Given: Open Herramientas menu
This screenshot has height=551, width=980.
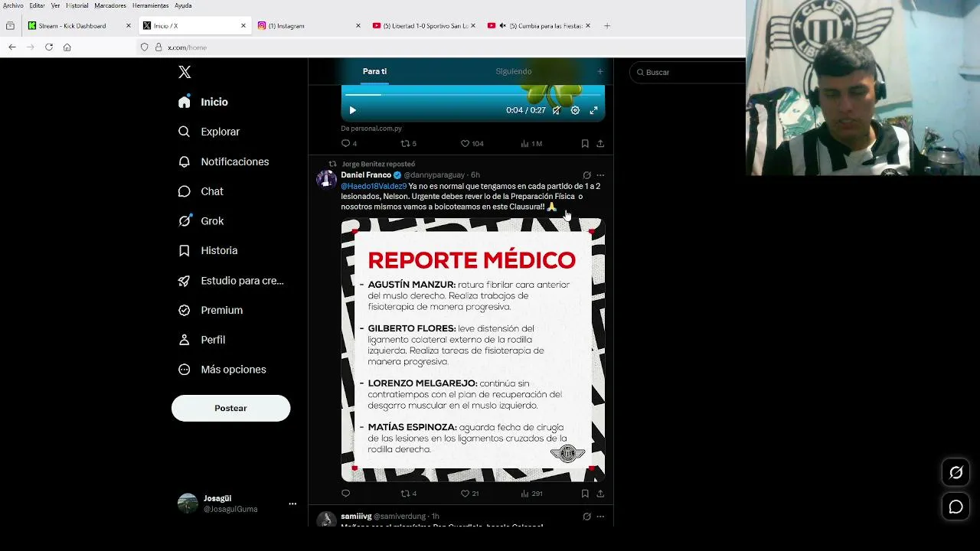Looking at the screenshot, I should (150, 5).
